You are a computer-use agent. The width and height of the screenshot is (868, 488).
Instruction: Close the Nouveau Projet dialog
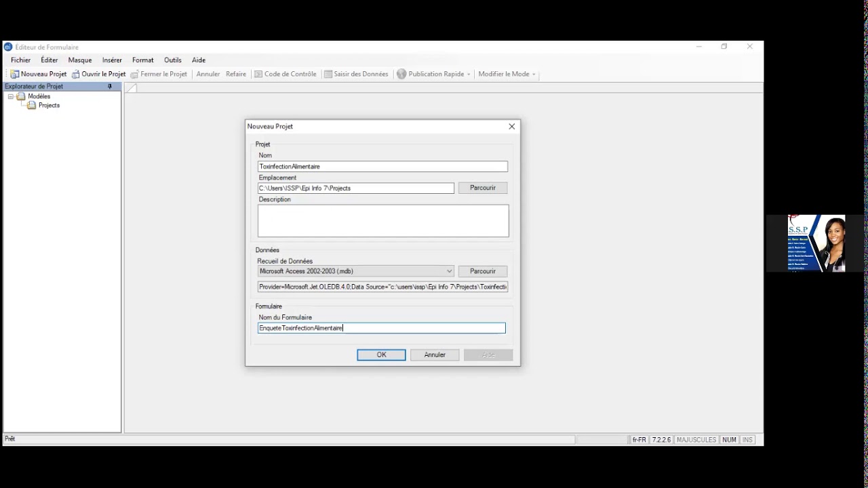512,126
